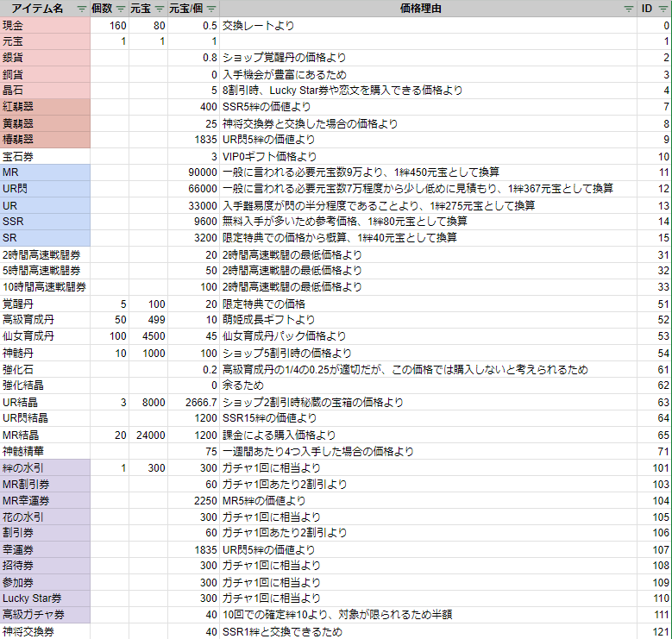Click the 元宝/個 column filter icon
This screenshot has height=639, width=672.
210,9
